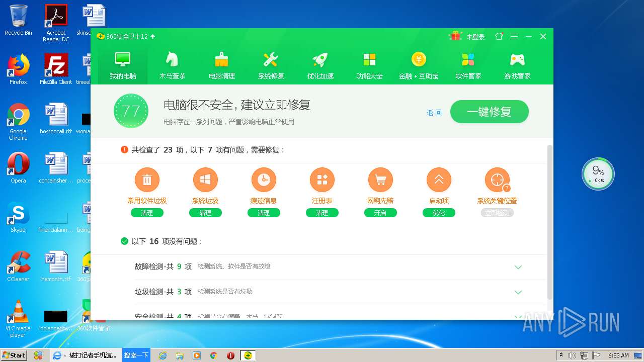Viewport: 644px width, 362px height.
Task: Open Acrobat Reader DC desktop icon
Action: click(56, 23)
